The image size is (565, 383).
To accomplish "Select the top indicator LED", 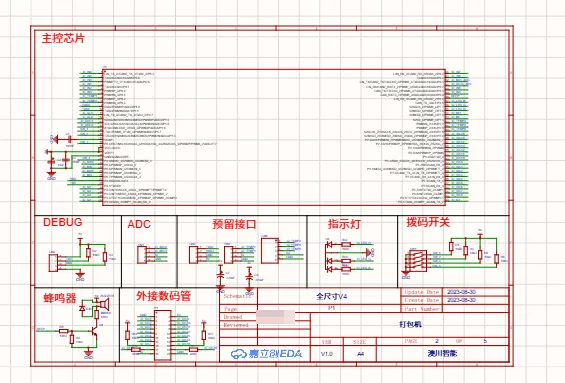I will tap(329, 245).
